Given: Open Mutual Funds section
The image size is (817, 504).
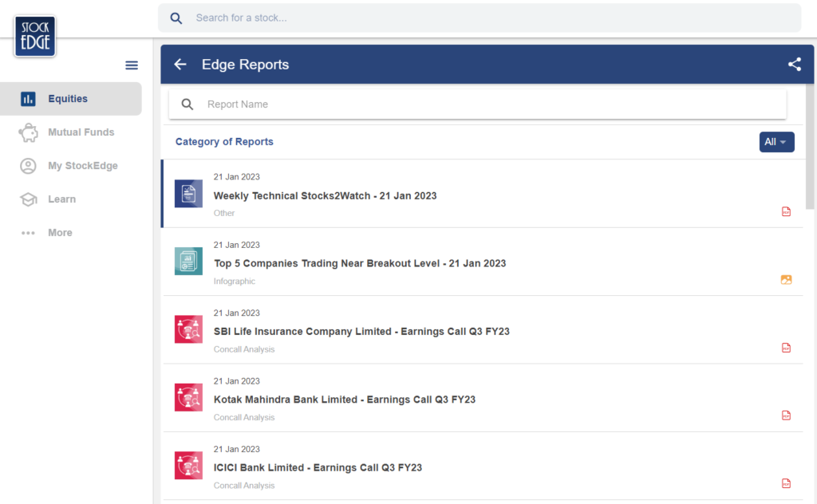Looking at the screenshot, I should pyautogui.click(x=71, y=132).
